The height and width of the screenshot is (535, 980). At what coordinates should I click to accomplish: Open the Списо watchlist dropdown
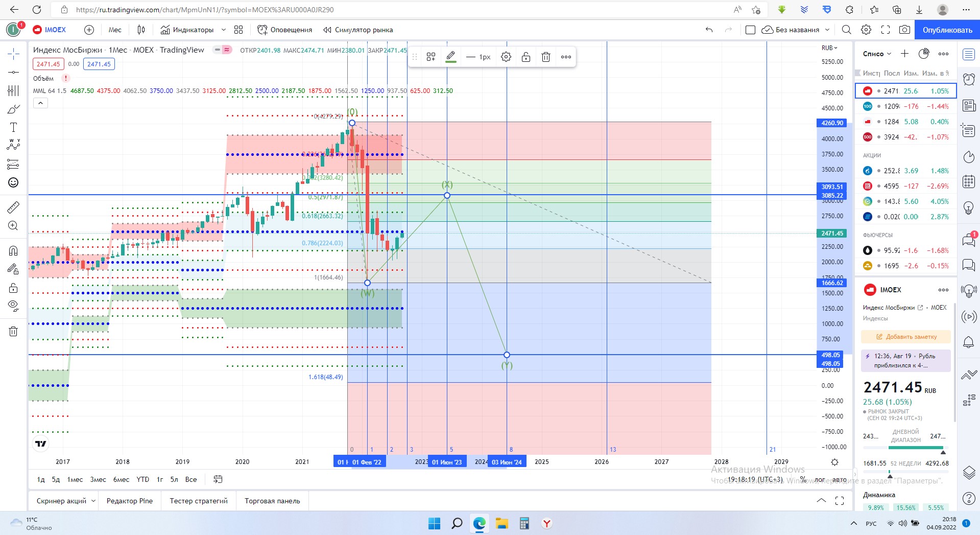pyautogui.click(x=877, y=54)
